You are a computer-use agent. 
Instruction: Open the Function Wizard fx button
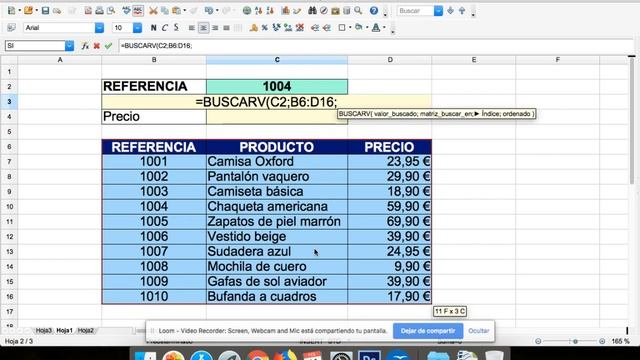[x=85, y=46]
